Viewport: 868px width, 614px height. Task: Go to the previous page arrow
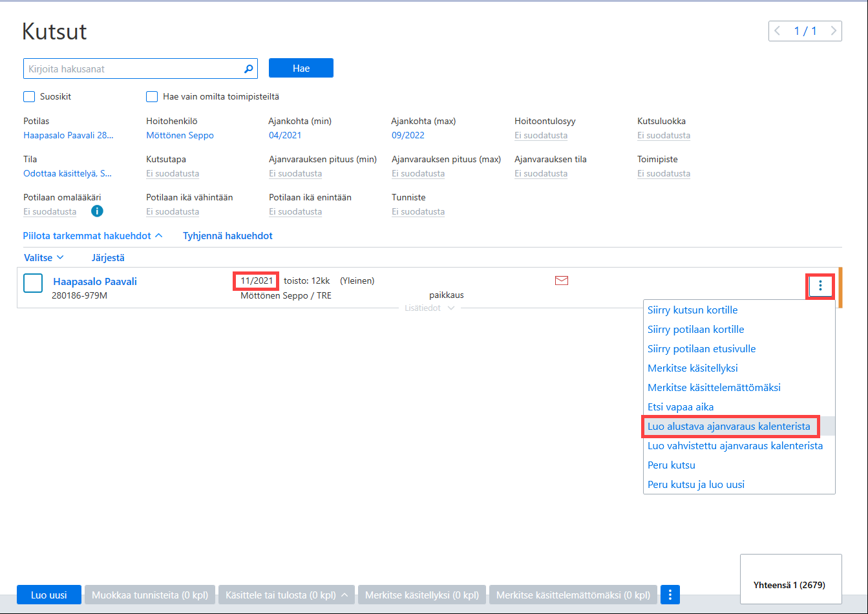(777, 31)
